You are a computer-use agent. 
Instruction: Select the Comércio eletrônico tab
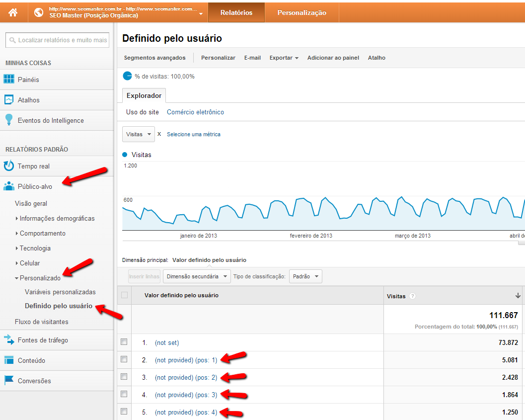pos(195,112)
